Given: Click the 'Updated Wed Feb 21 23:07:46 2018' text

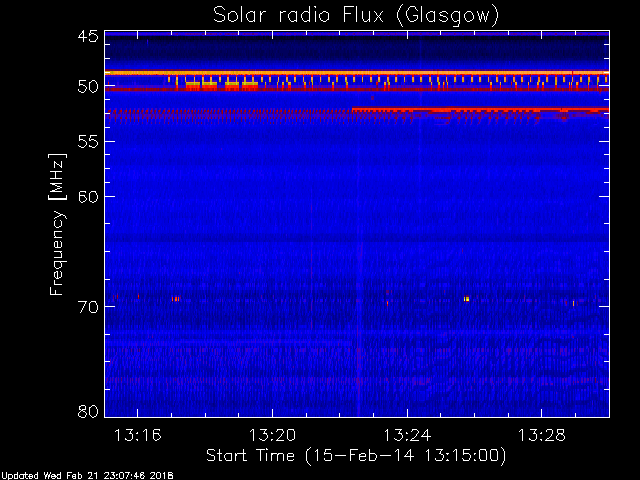Looking at the screenshot, I should (x=87, y=476).
